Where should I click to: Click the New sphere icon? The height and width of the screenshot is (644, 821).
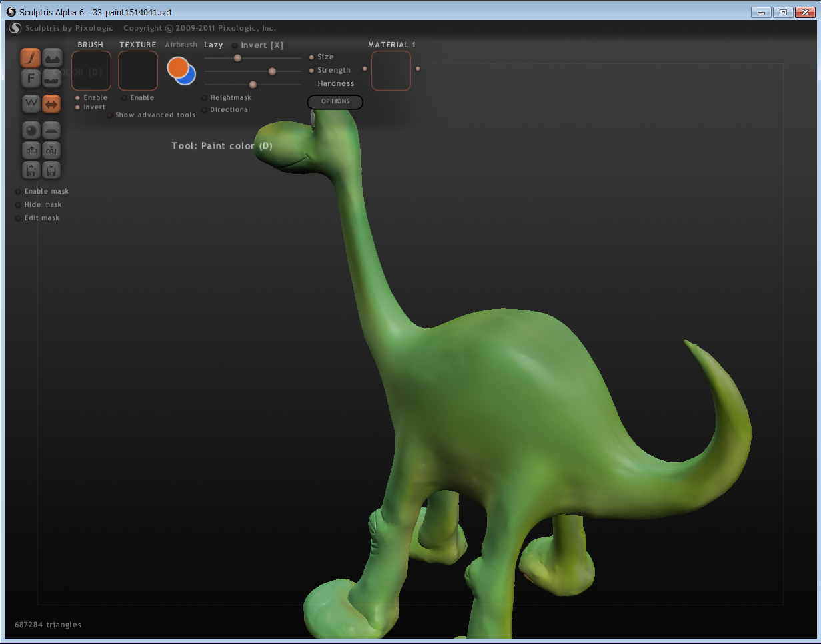[31, 129]
